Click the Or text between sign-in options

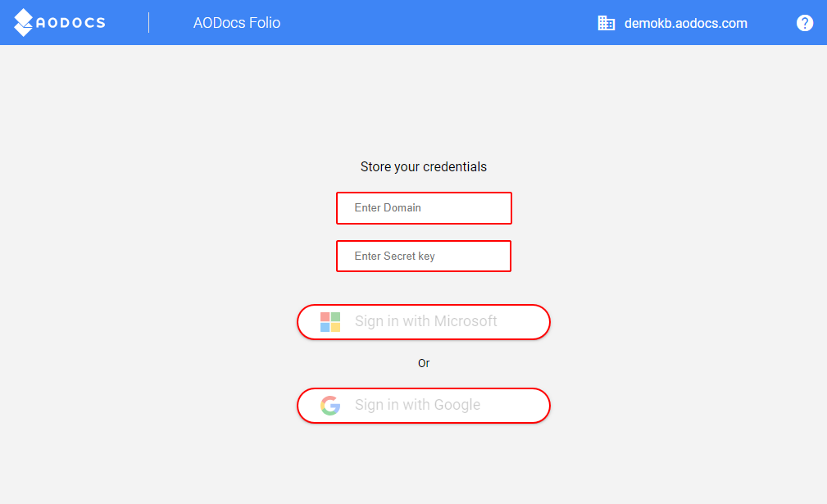[x=424, y=363]
